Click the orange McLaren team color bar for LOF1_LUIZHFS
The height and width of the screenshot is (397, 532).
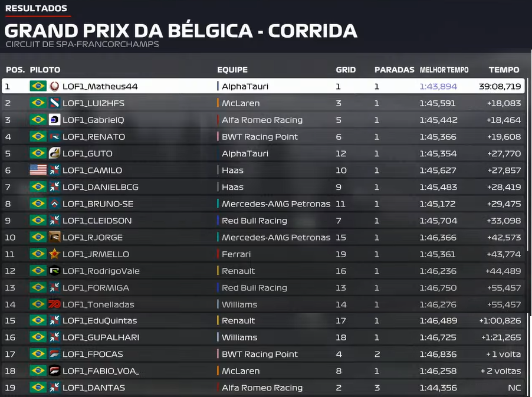point(218,103)
